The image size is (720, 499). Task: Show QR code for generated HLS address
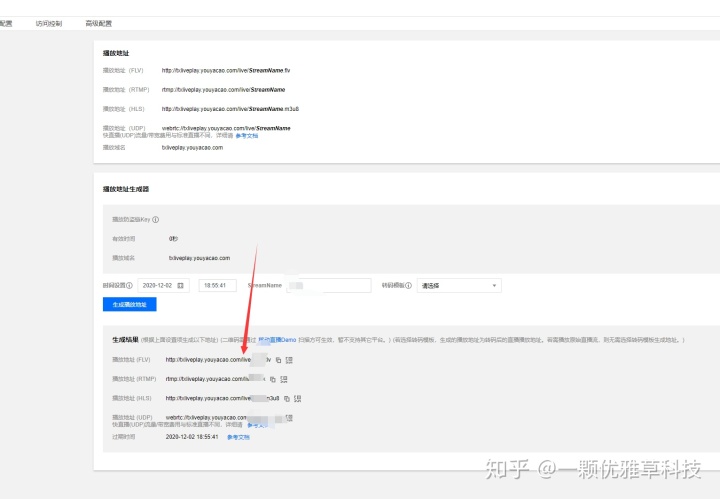tap(298, 399)
